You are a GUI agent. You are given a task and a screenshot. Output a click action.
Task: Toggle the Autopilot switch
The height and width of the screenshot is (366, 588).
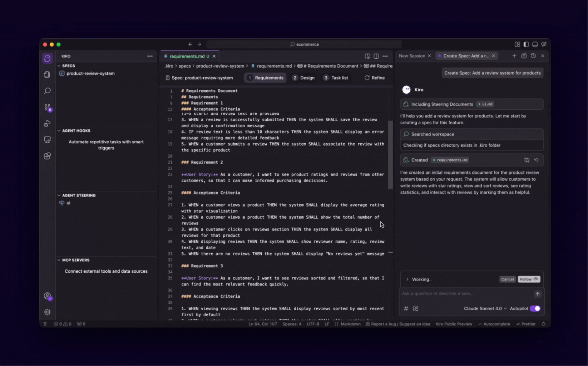(x=535, y=308)
